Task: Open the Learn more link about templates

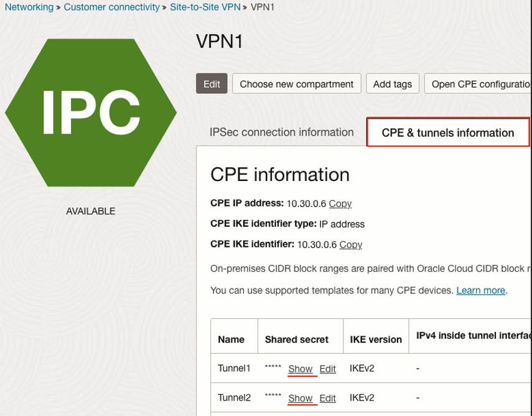Action: click(x=480, y=290)
